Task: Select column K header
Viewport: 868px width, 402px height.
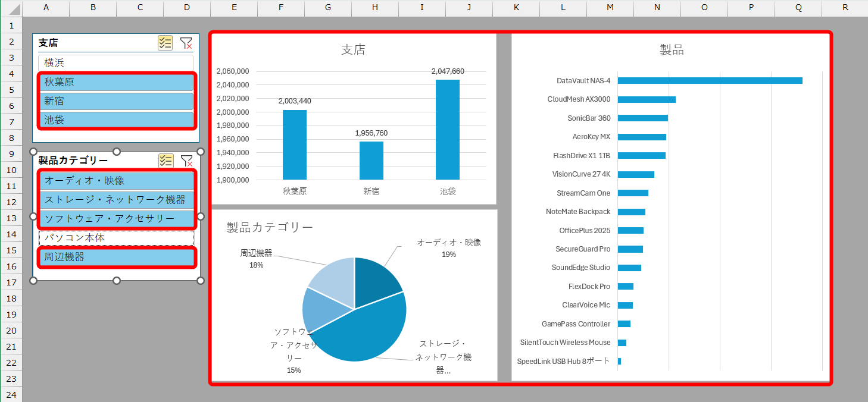Action: [x=516, y=8]
